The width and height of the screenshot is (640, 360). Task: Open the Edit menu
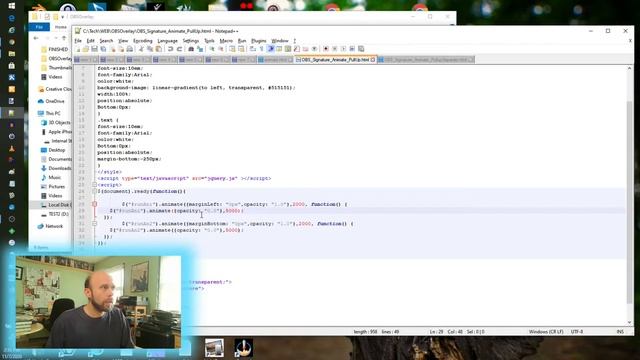click(91, 41)
